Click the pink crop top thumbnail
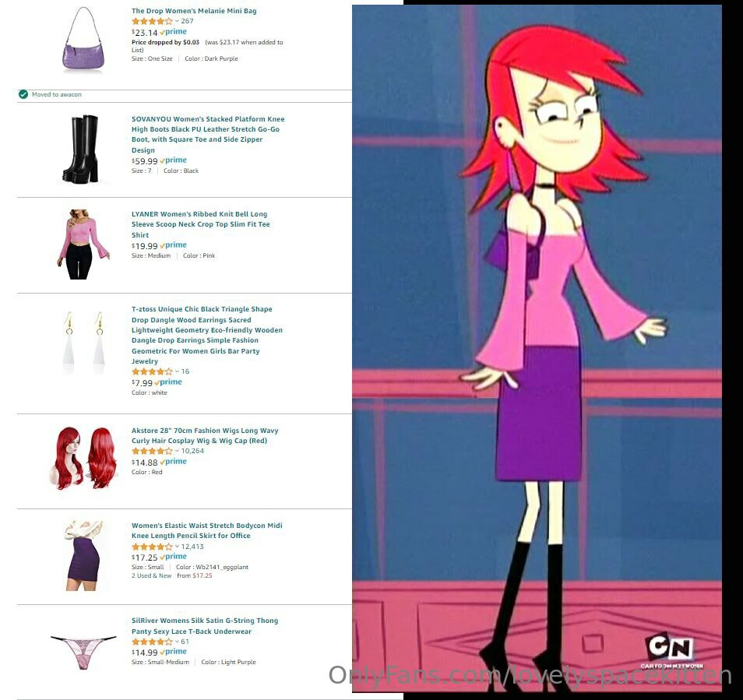 83,244
